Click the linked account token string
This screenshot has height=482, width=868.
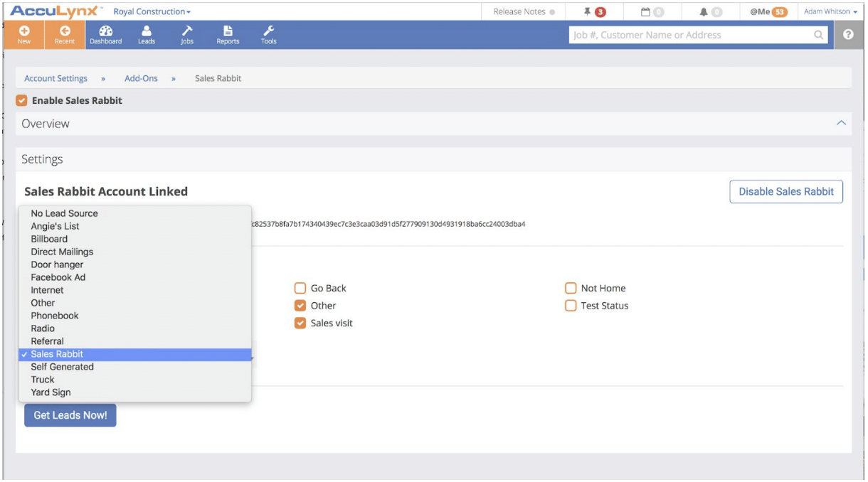point(388,224)
